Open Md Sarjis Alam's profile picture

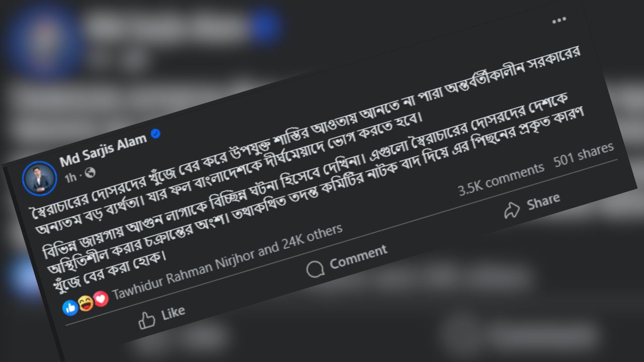coord(40,177)
